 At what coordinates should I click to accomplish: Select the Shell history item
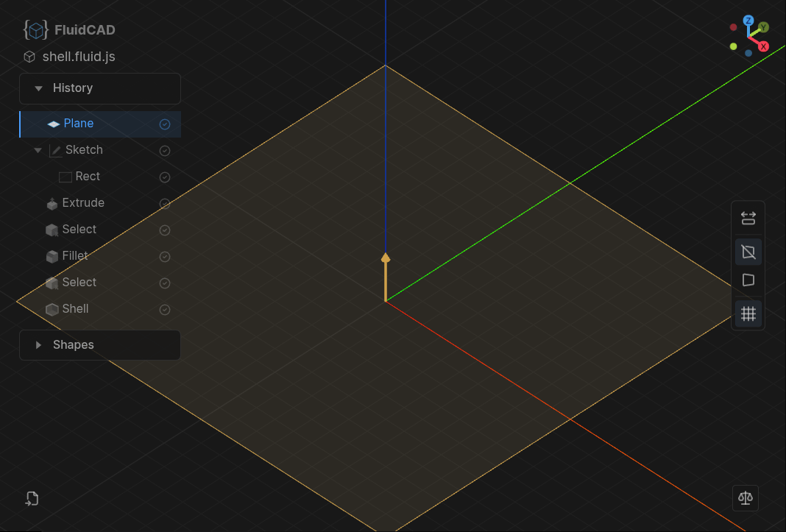coord(100,310)
